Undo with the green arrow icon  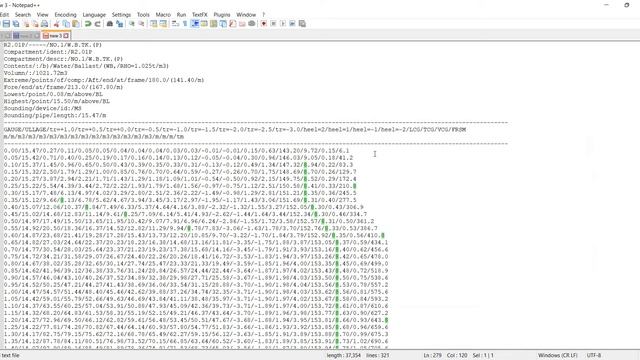88,24
